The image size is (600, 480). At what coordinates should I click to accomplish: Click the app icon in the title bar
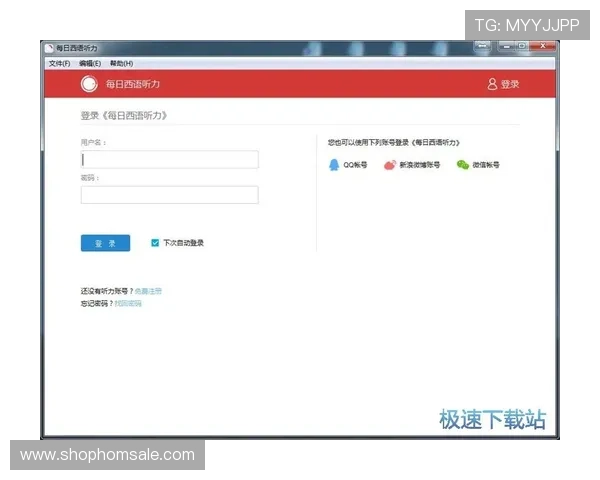[49, 48]
